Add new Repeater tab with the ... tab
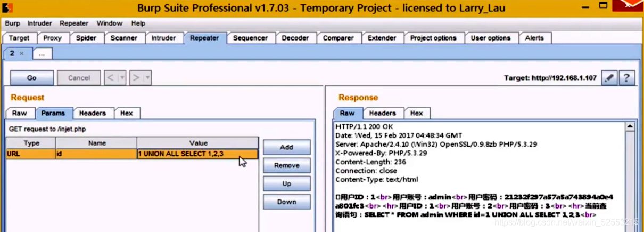The width and height of the screenshot is (644, 232). (x=42, y=54)
